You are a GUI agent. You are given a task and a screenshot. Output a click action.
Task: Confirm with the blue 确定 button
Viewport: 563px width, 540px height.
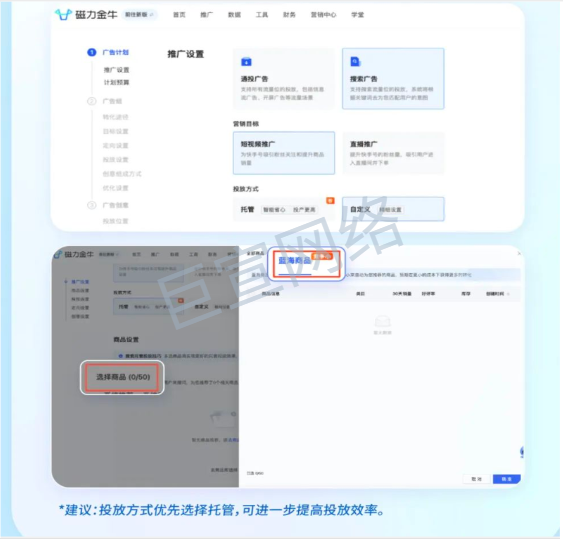click(x=506, y=479)
